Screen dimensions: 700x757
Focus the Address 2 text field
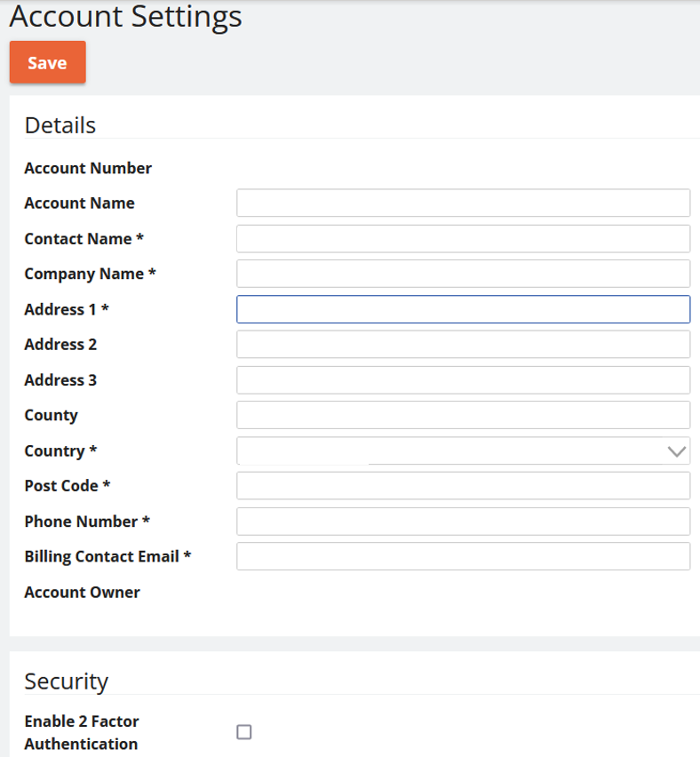pos(463,344)
